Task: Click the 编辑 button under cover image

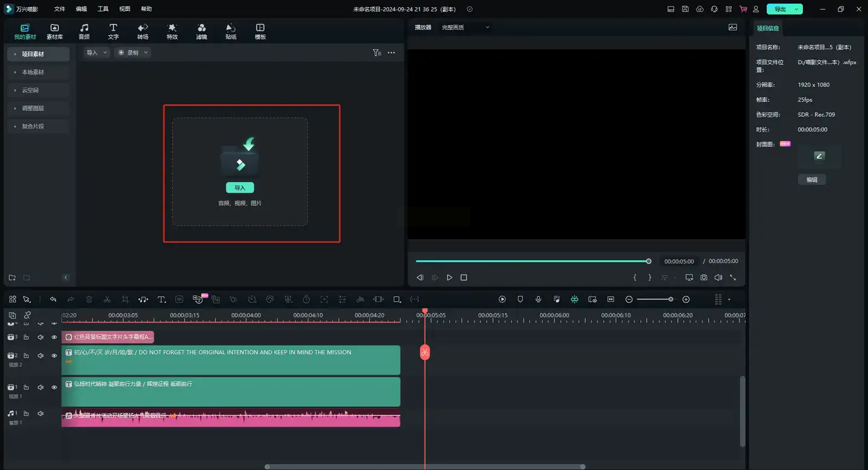Action: 812,180
